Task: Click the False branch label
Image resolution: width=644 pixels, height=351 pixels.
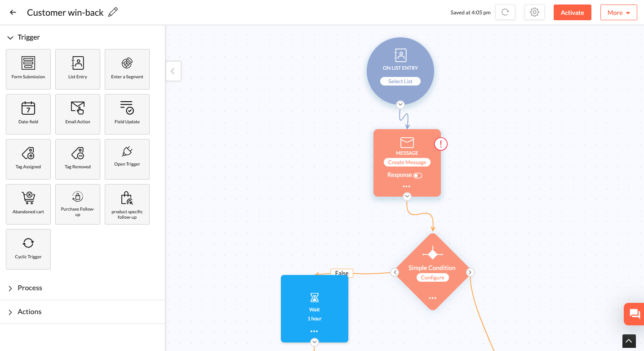Action: 342,273
